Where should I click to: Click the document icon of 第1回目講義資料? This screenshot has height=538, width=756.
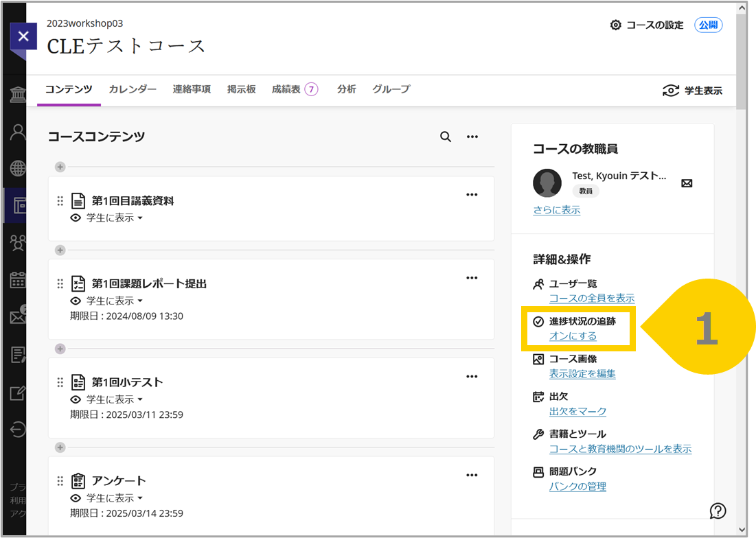pos(78,201)
